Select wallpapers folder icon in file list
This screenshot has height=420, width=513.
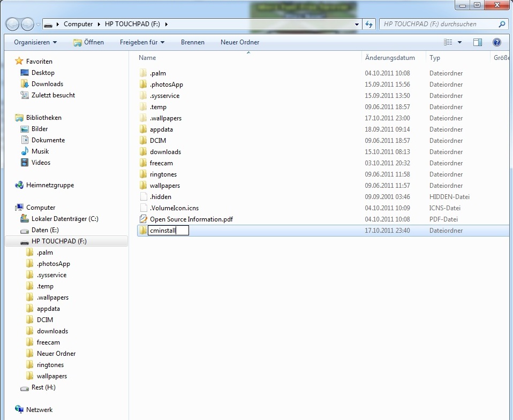click(x=143, y=185)
